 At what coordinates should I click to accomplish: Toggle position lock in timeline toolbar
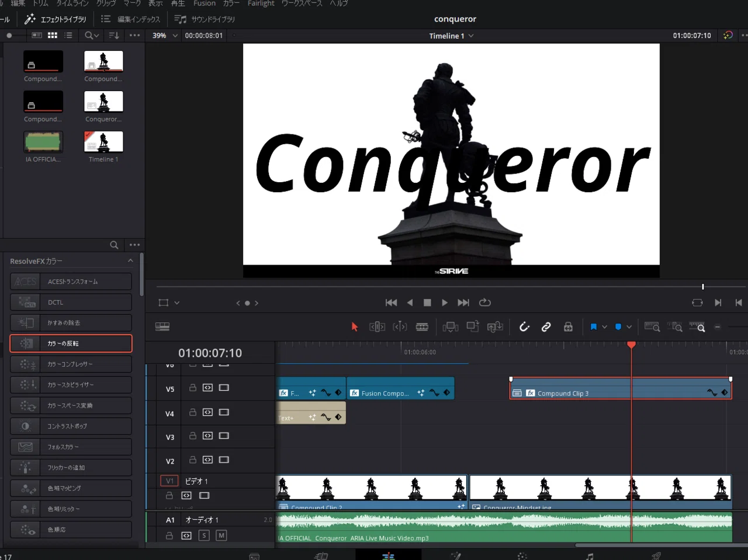click(568, 327)
